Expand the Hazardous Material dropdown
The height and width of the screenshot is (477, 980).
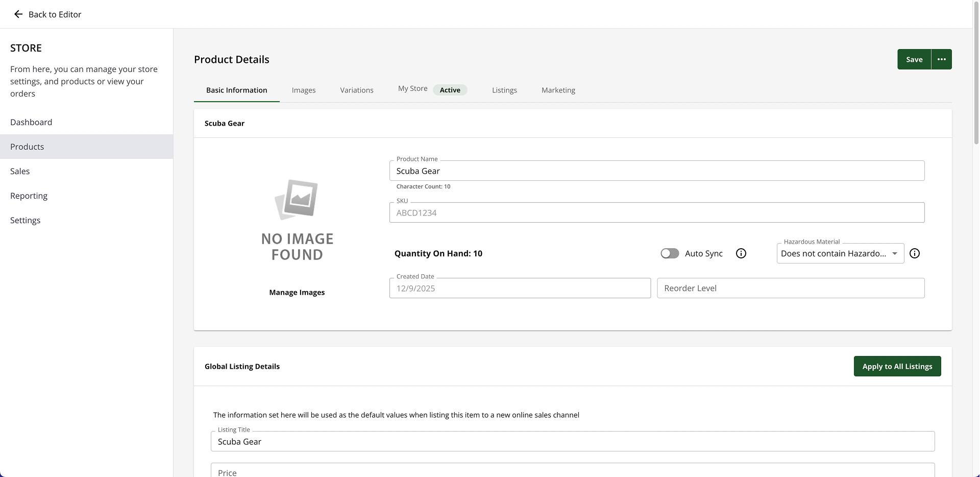tap(840, 253)
